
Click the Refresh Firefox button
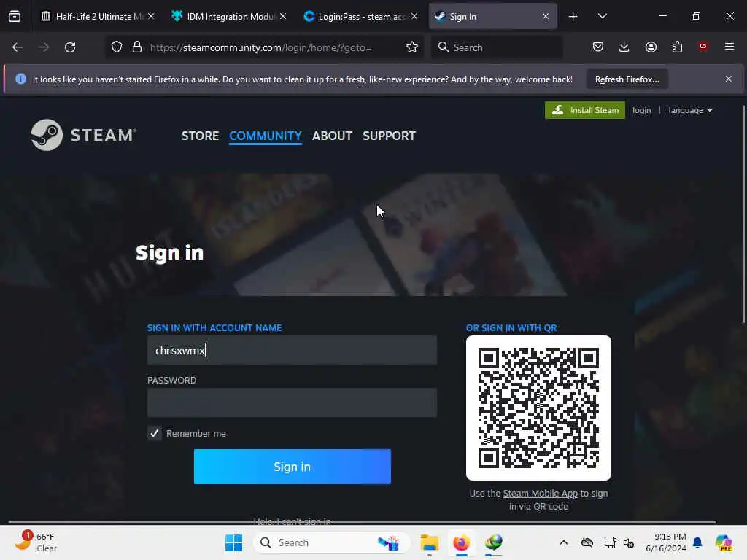tap(627, 79)
